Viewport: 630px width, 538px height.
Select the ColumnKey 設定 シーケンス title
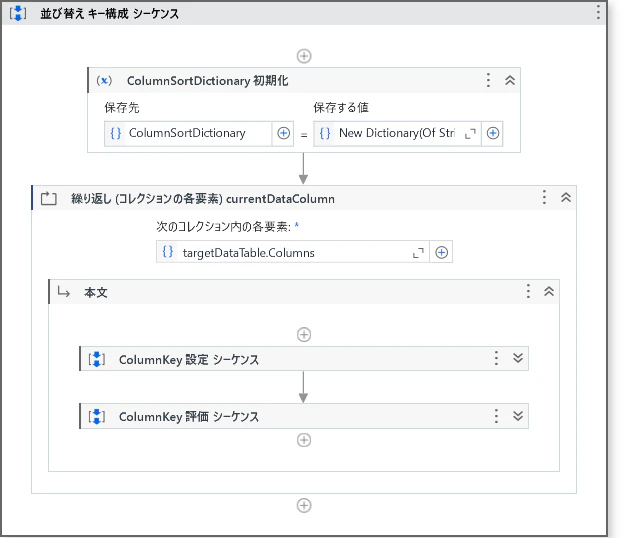point(189,360)
